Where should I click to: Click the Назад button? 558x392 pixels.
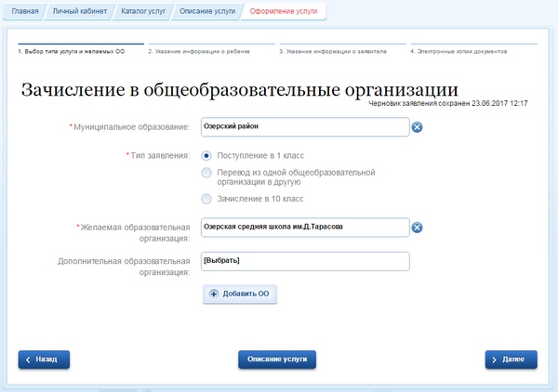coord(44,359)
